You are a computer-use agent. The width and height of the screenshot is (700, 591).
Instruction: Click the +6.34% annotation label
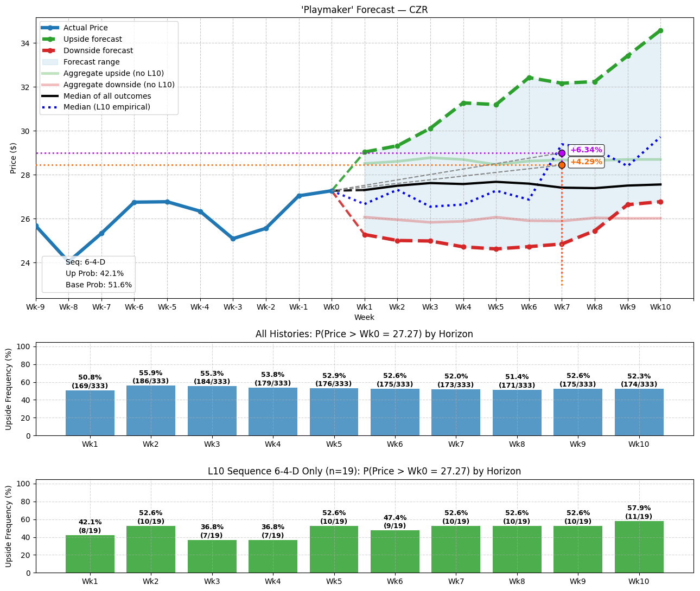pos(586,150)
